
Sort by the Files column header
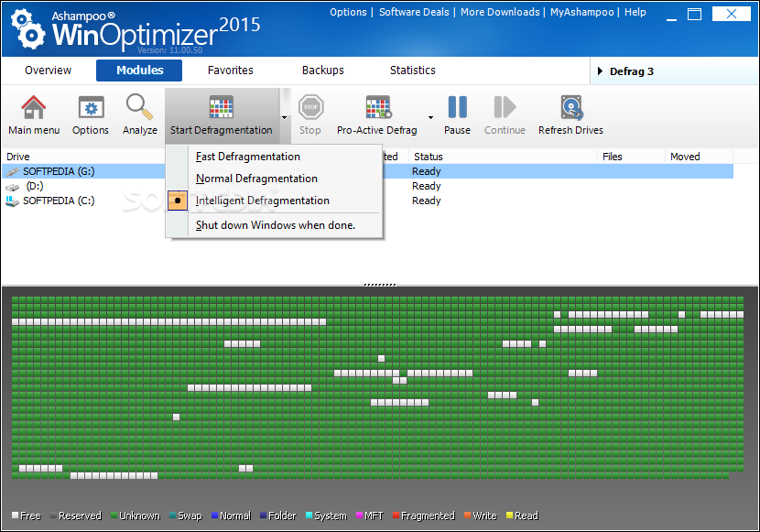[x=631, y=157]
